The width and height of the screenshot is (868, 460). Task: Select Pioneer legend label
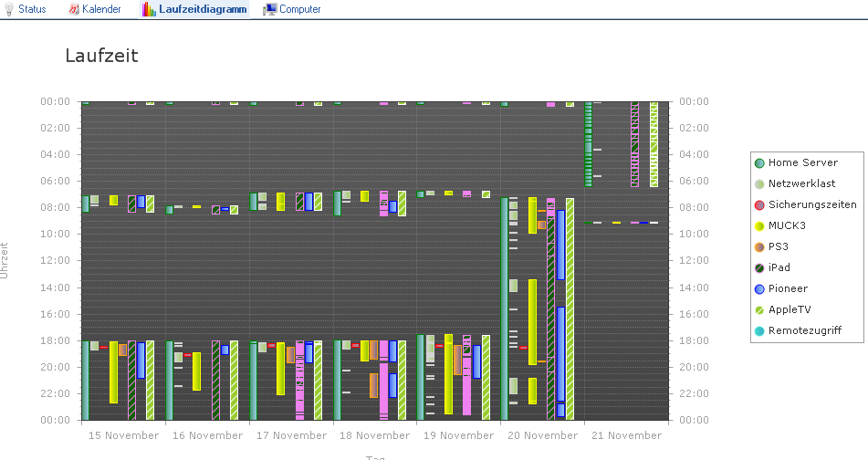(x=788, y=289)
